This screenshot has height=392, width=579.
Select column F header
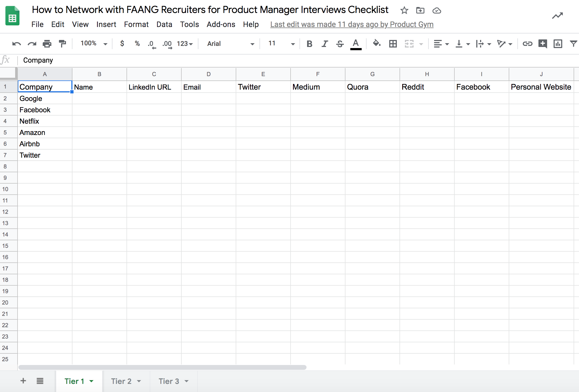pos(318,74)
